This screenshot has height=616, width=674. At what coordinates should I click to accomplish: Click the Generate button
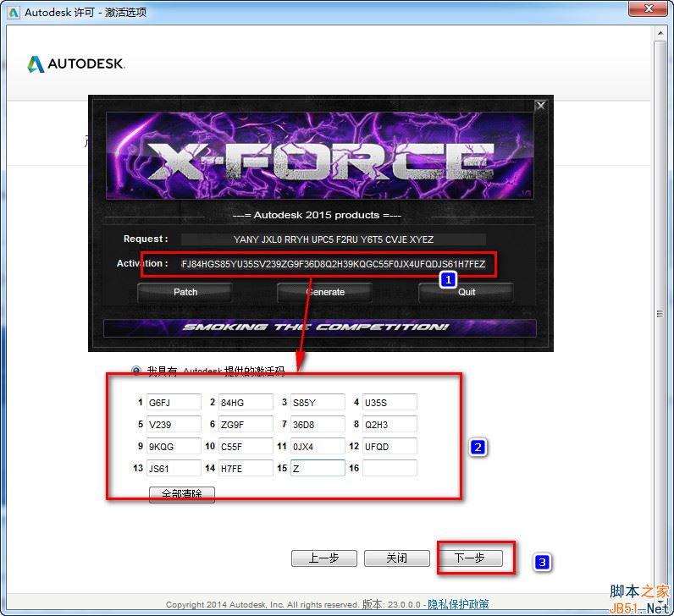(325, 292)
